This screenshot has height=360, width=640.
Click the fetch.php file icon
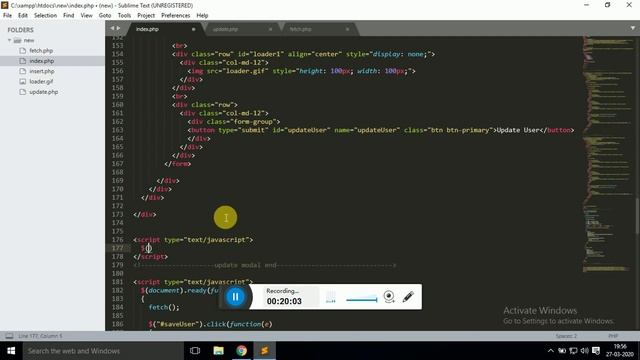22,51
